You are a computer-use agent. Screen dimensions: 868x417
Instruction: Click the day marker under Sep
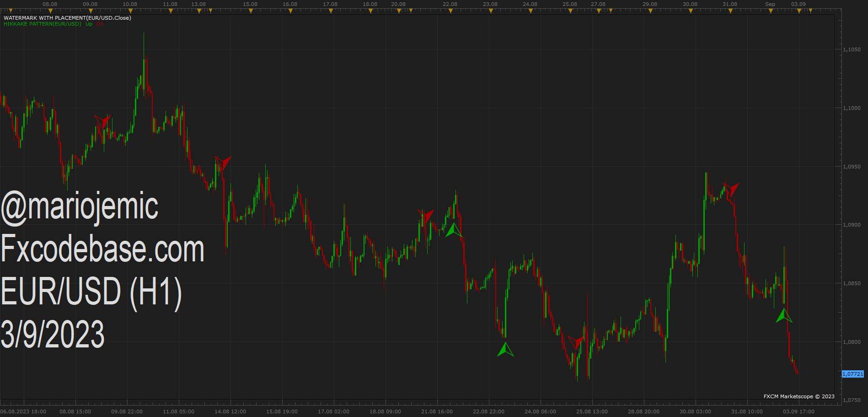pos(771,11)
